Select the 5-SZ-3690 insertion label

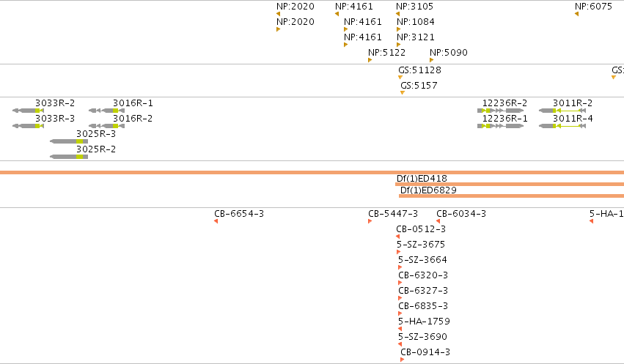tap(422, 337)
